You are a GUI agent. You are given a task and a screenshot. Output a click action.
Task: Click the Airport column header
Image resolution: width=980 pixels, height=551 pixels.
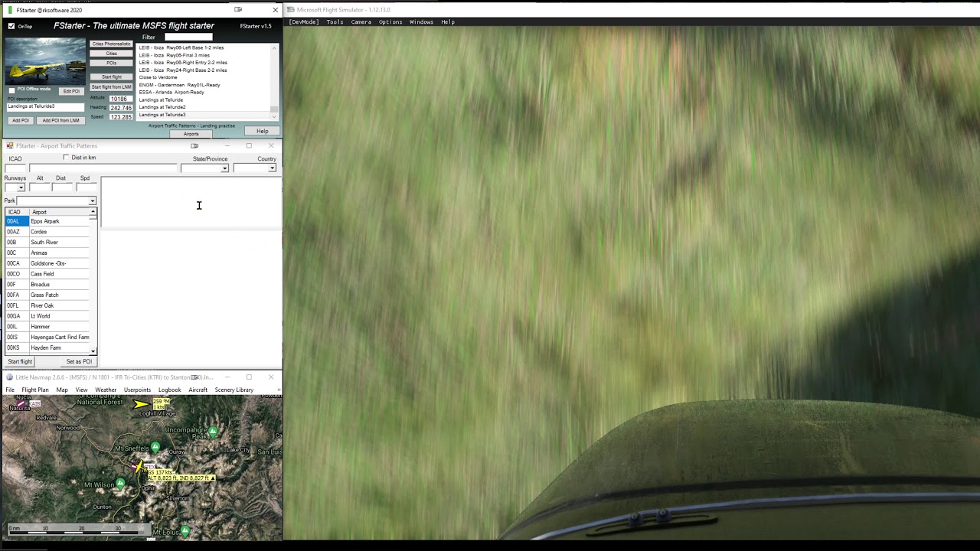59,212
